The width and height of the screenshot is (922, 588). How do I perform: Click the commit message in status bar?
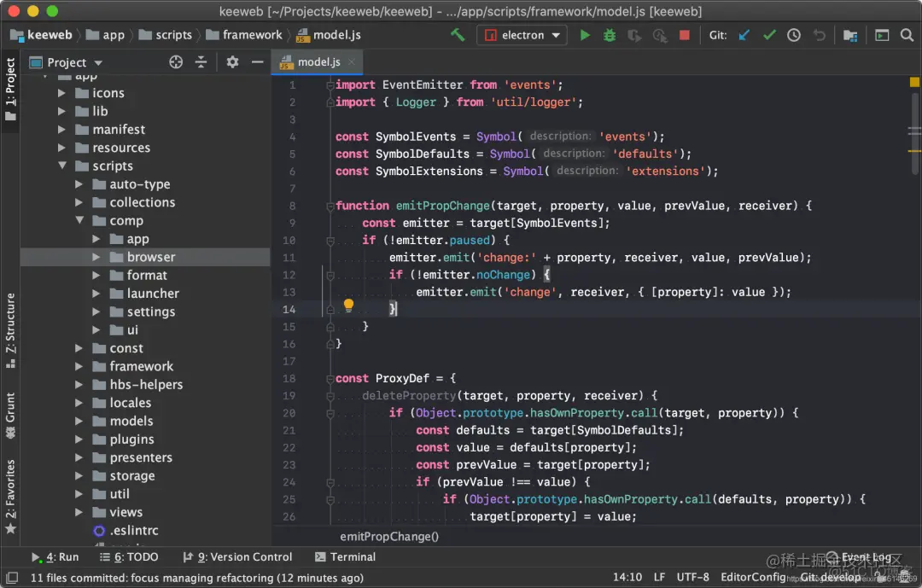click(x=197, y=578)
